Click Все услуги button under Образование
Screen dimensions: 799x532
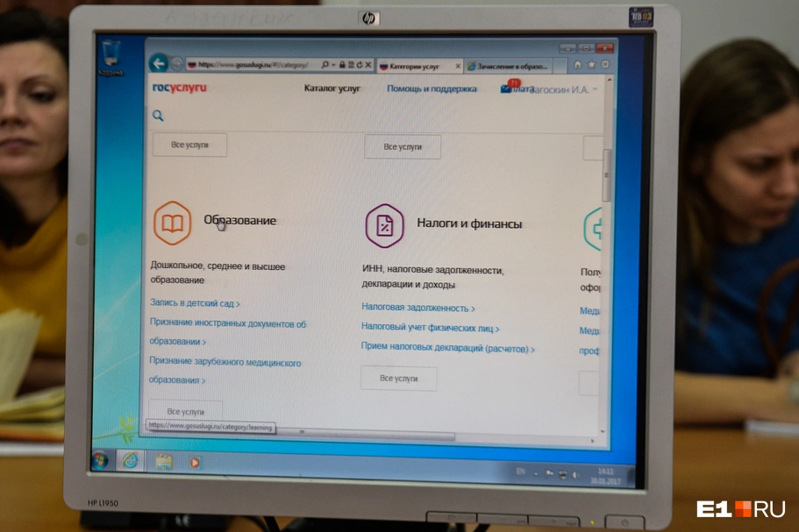pyautogui.click(x=185, y=411)
